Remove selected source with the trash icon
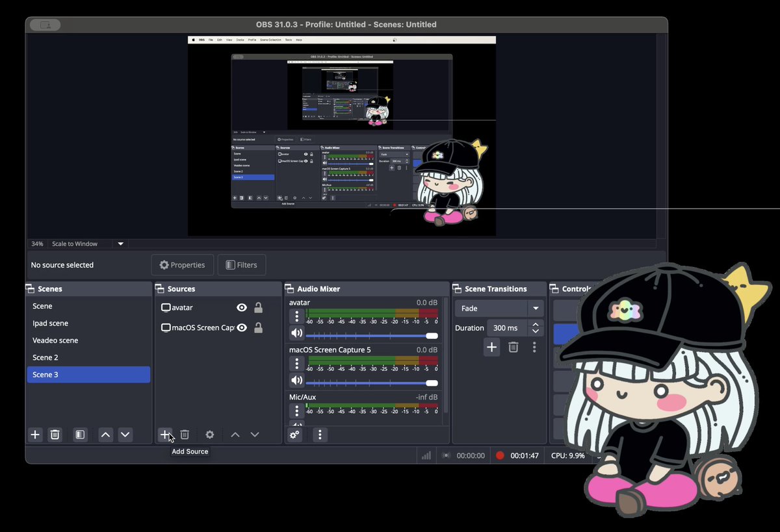 (x=185, y=435)
